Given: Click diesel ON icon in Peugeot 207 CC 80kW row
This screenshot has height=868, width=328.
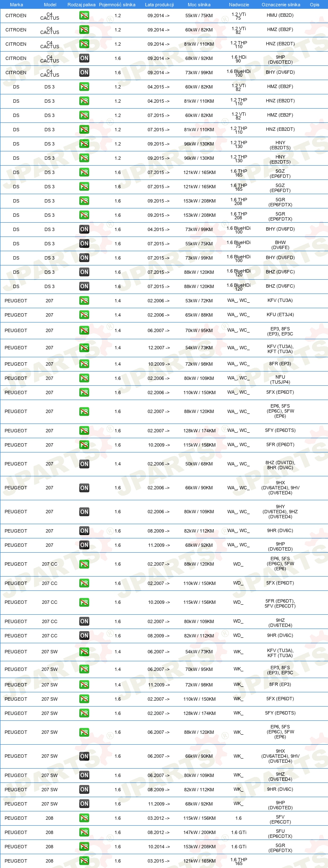Looking at the screenshot, I should [84, 621].
